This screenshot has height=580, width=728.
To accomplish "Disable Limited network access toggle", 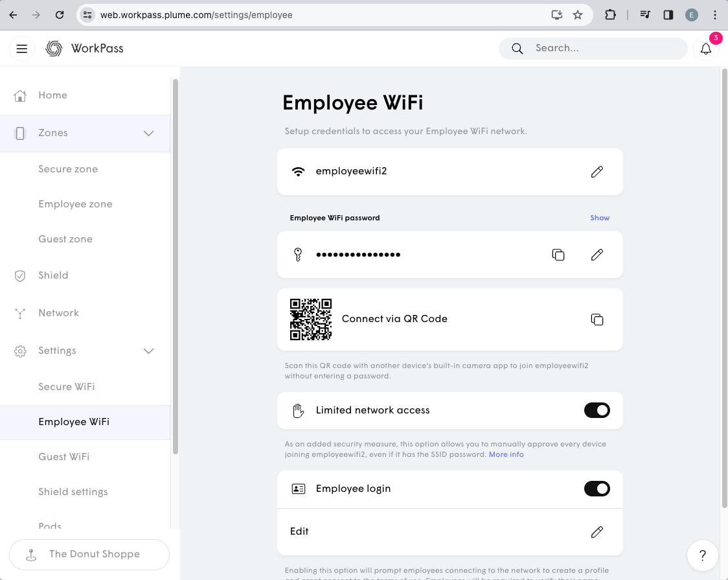I will coord(597,410).
